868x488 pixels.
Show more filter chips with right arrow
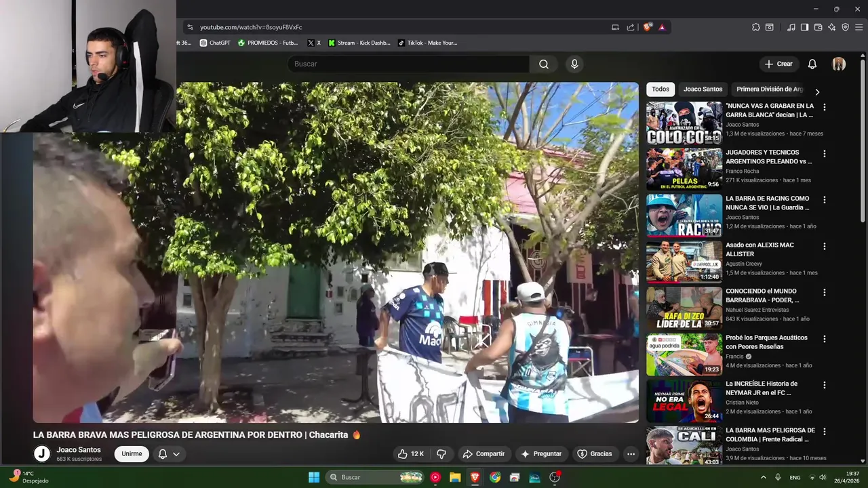tap(817, 91)
